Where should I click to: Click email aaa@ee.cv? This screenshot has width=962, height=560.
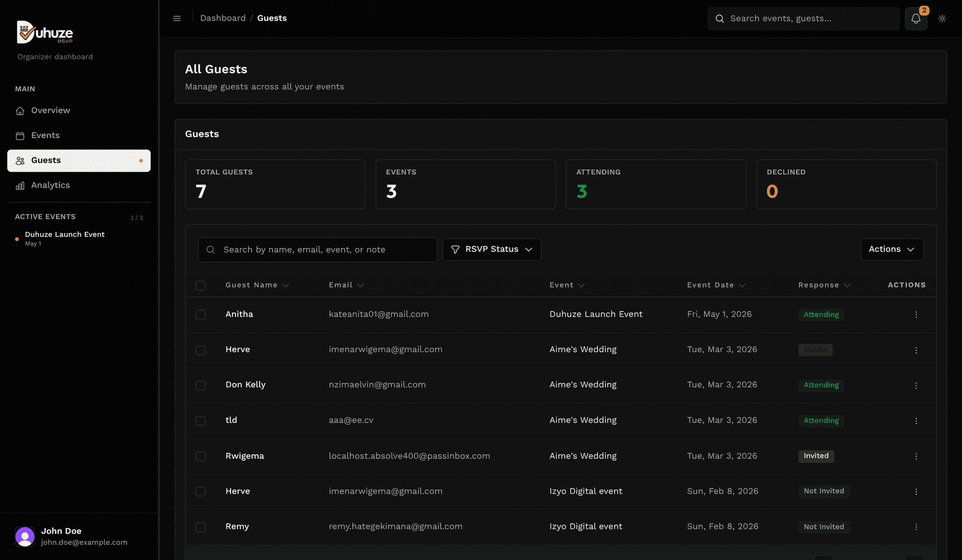click(x=351, y=420)
